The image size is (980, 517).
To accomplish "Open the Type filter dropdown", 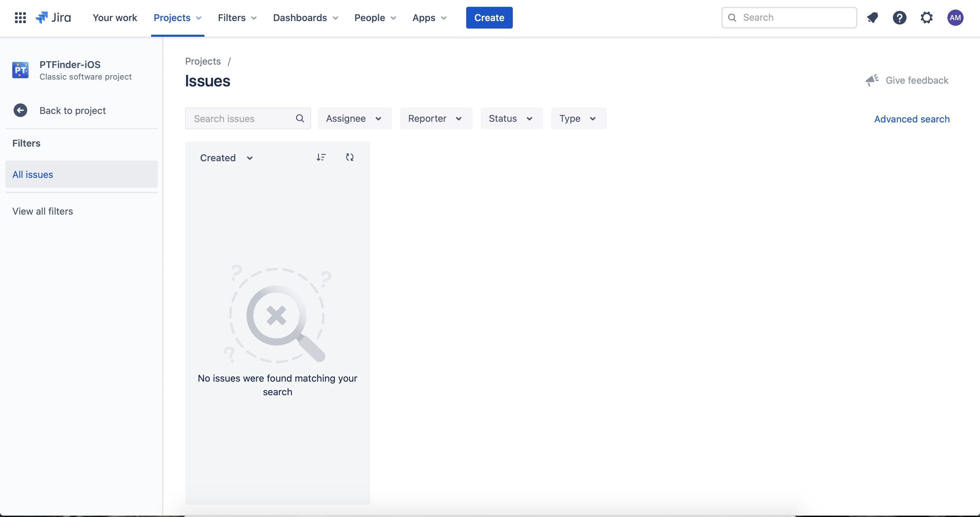I will tap(578, 119).
